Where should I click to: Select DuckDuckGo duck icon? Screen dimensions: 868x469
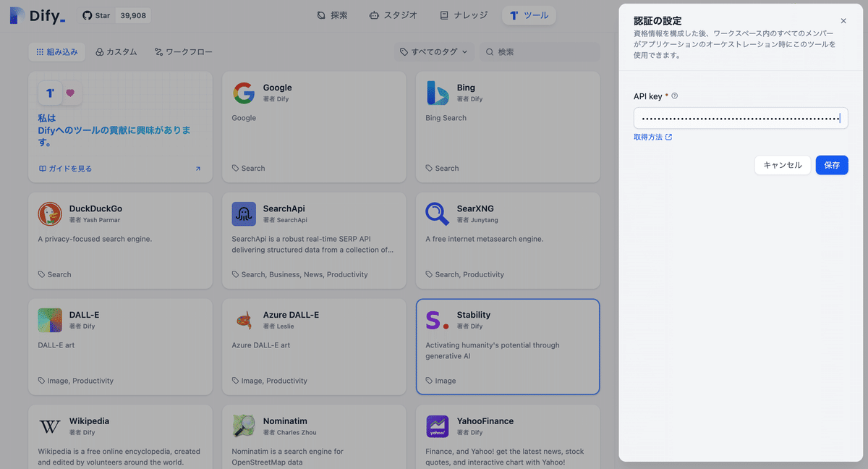point(50,214)
